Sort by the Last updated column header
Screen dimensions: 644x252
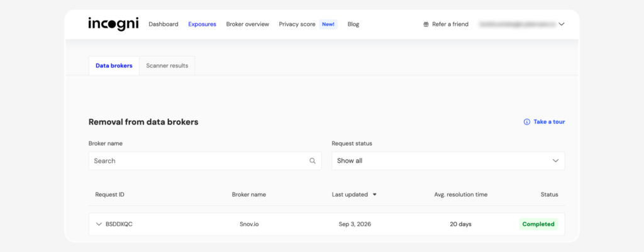pyautogui.click(x=350, y=195)
